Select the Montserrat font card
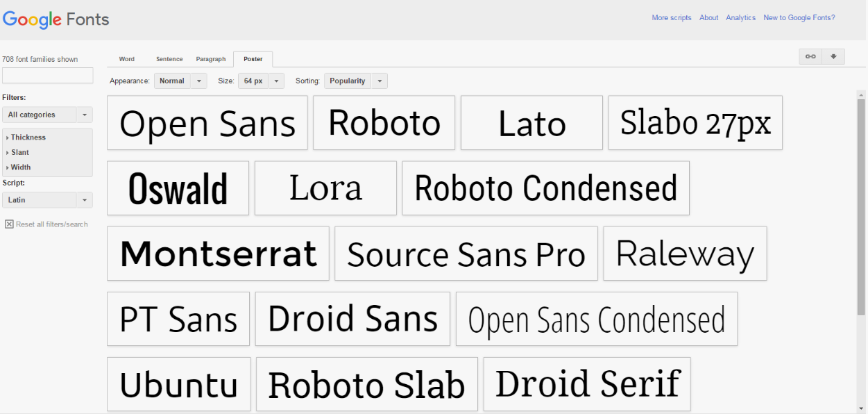 pyautogui.click(x=219, y=254)
